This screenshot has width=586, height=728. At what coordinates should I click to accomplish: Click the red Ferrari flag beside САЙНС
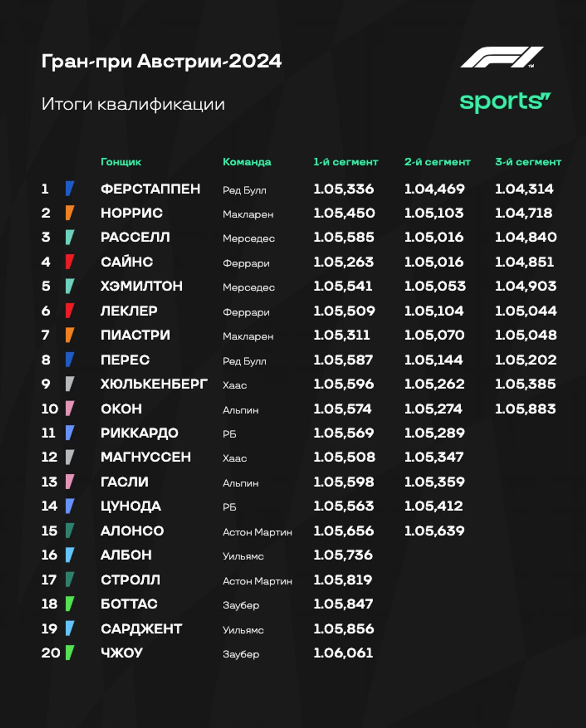(x=70, y=262)
